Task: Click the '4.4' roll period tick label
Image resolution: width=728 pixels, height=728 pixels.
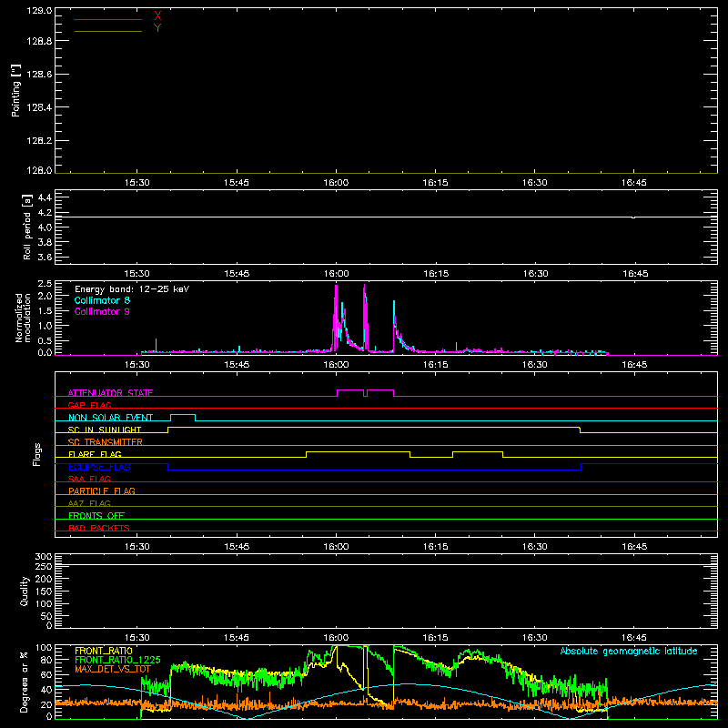Action: pos(45,197)
